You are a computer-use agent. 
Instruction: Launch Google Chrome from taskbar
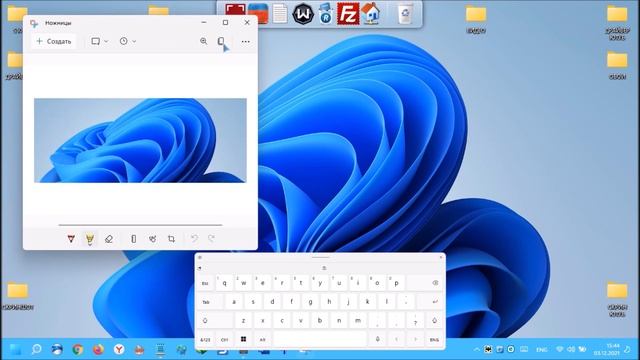(x=78, y=349)
